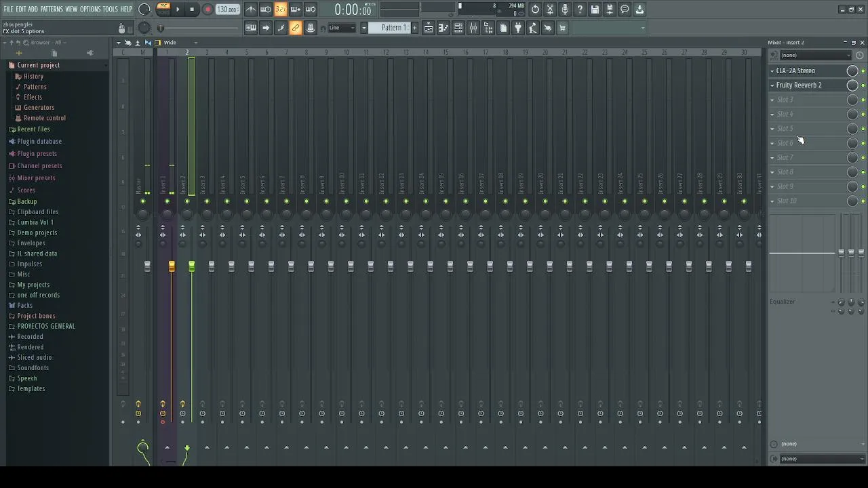Open mixer output (none) dropdown at bottom

coord(823,459)
